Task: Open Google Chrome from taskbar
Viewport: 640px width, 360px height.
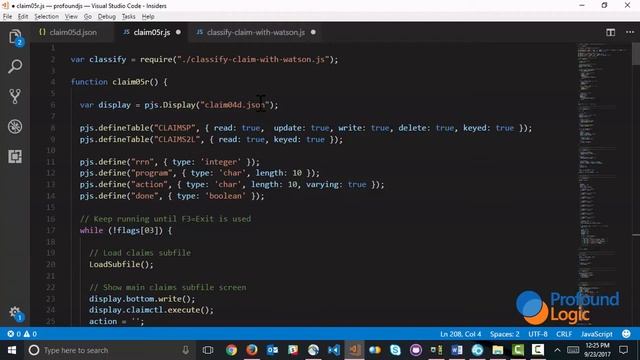Action: 231,350
